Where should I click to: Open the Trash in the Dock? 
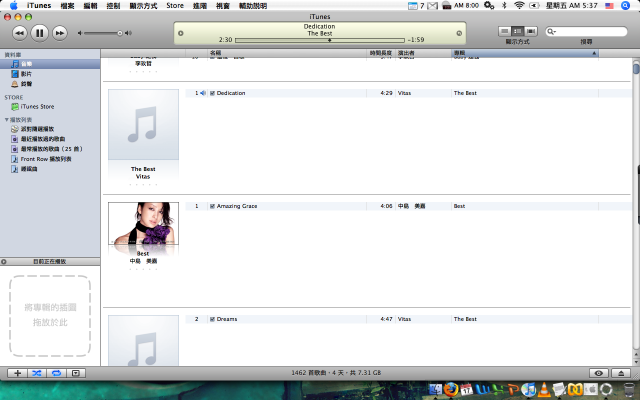(629, 391)
